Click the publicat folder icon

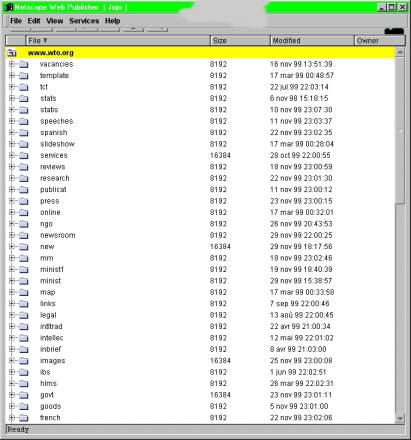(24, 190)
